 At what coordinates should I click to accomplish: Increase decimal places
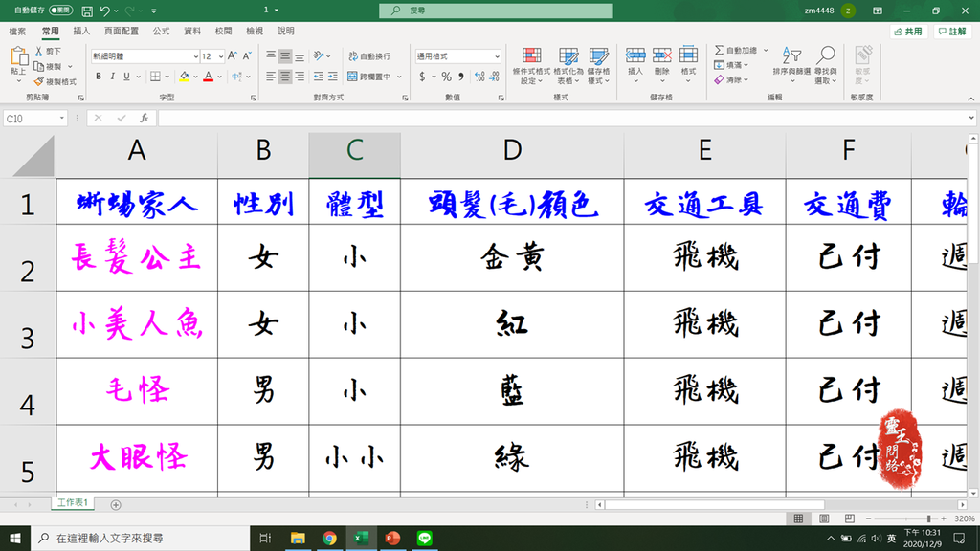point(479,77)
